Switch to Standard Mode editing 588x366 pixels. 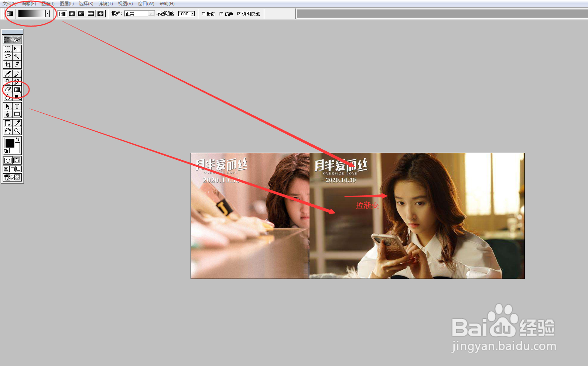pos(8,160)
